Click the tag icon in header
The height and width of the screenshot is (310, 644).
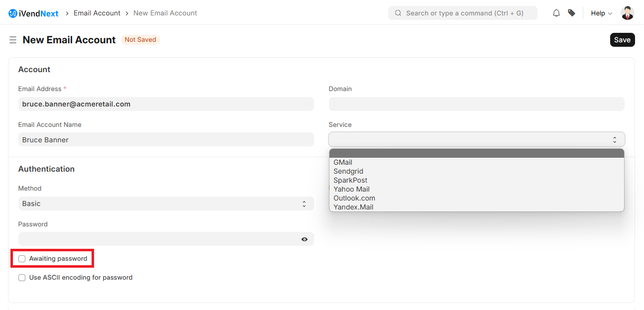tap(571, 13)
